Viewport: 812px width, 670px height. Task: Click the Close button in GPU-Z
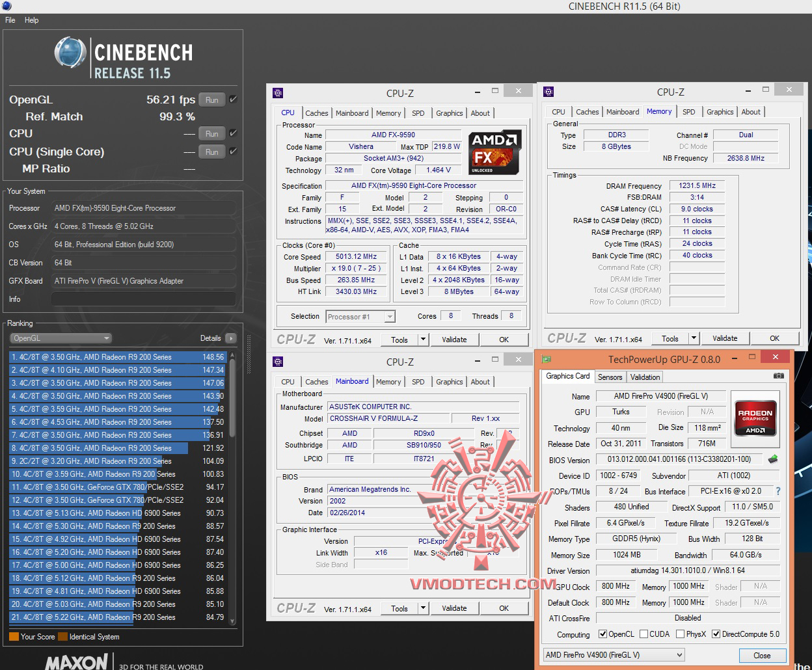762,656
